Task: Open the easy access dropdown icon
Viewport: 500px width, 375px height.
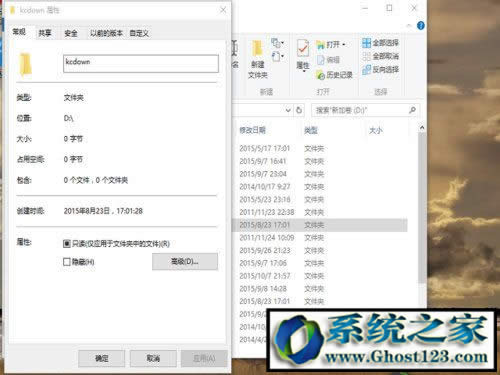Action: [277, 56]
